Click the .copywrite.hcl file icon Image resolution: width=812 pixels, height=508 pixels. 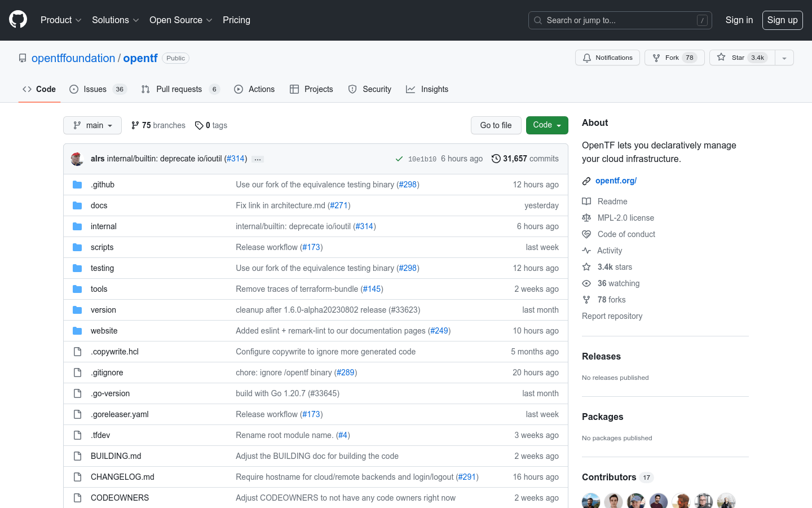pyautogui.click(x=77, y=352)
